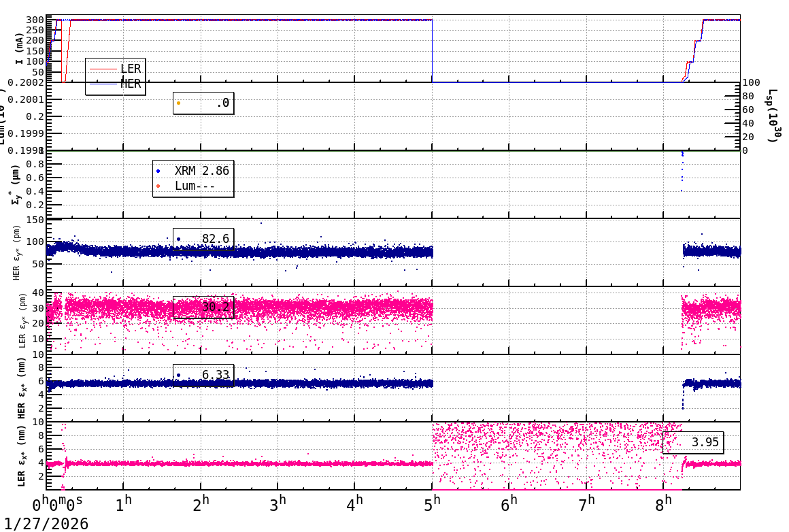Click the 3.95 value box
Image resolution: width=789 pixels, height=532 pixels.
pyautogui.click(x=693, y=442)
